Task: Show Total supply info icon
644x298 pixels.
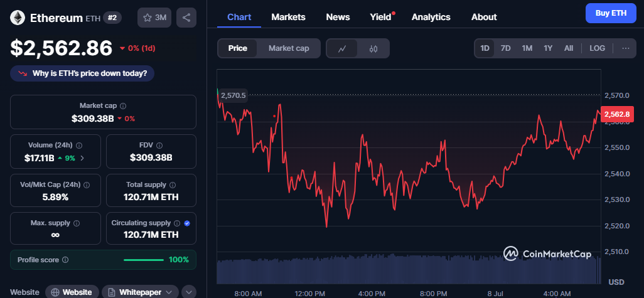Action: [x=173, y=184]
